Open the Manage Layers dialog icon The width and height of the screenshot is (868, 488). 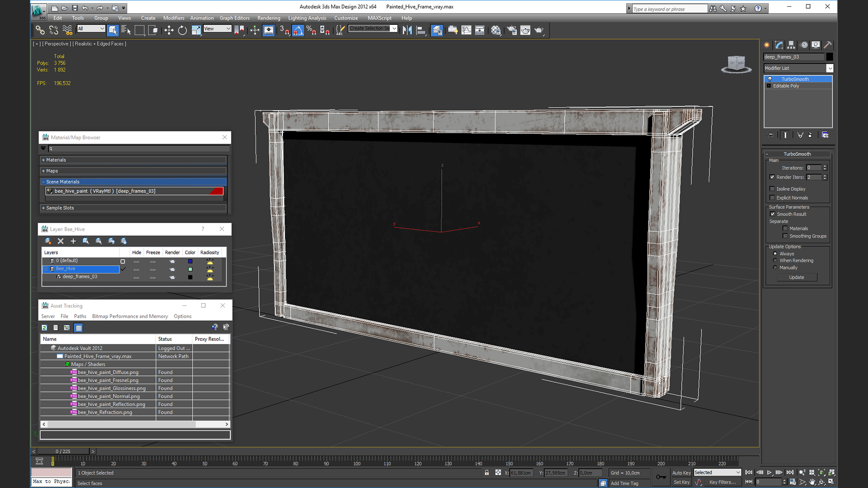point(437,30)
